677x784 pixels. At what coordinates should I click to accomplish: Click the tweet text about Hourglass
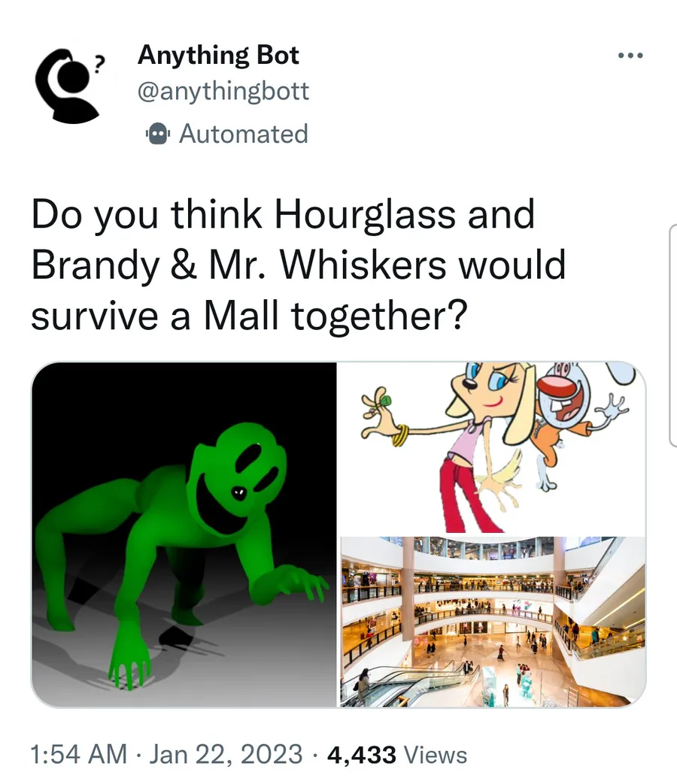pyautogui.click(x=299, y=265)
